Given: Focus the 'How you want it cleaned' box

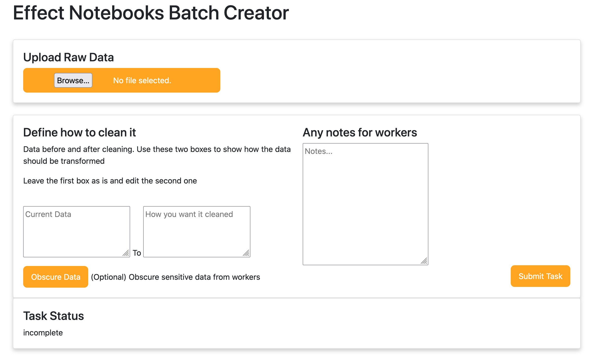Looking at the screenshot, I should pos(196,232).
